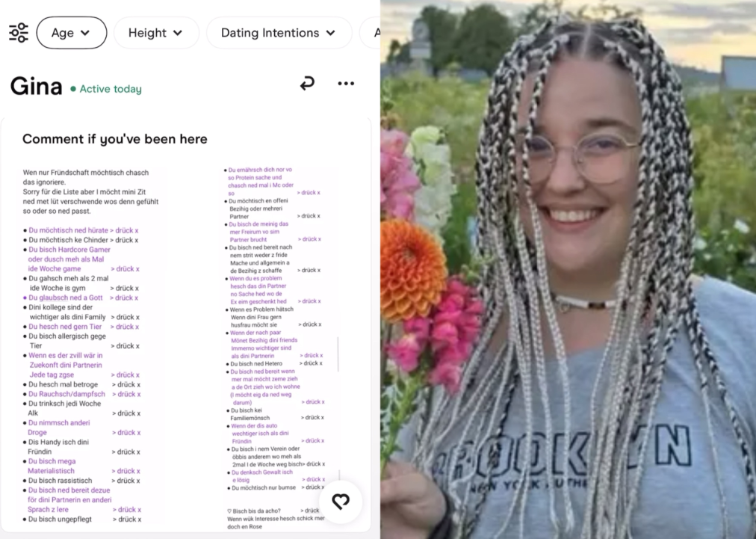756x539 pixels.
Task: Click the line 'Du Rauchsch/dampfsch'
Action: (x=66, y=394)
